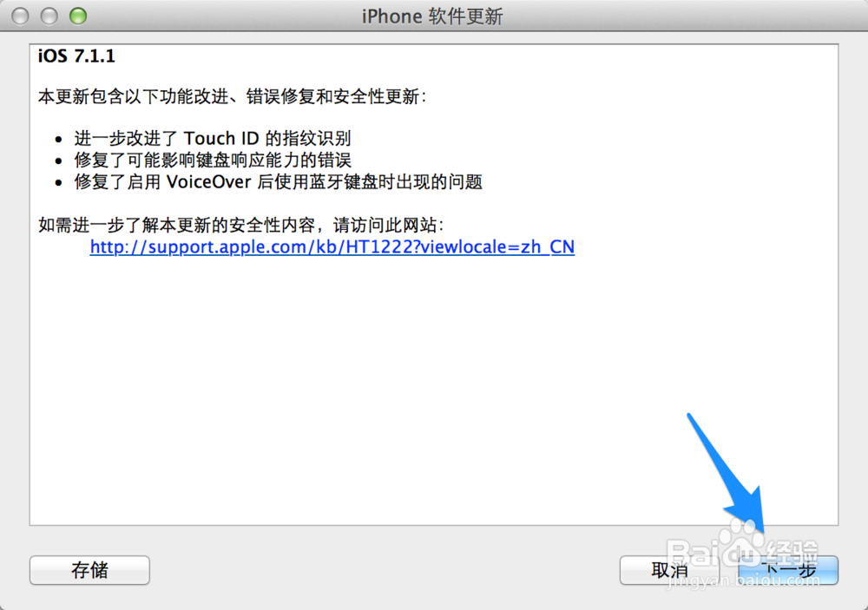
Task: Click the gray minimize window button
Action: tap(49, 16)
